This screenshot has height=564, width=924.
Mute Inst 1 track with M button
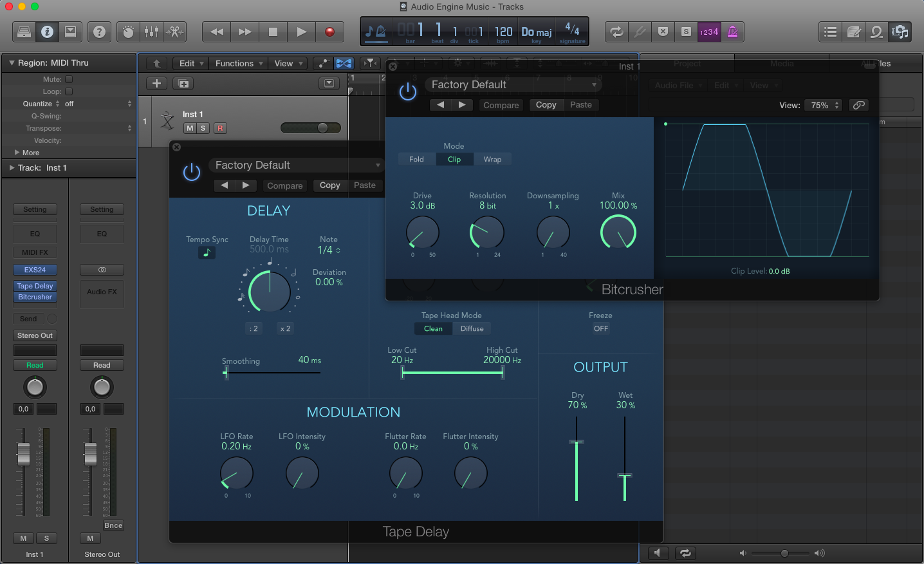pos(190,128)
